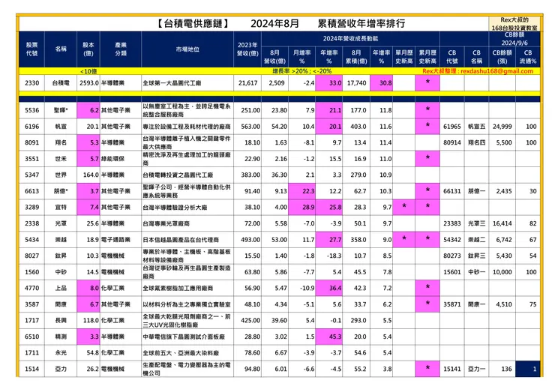Click the 2023年營收(億) column header
555x392 pixels.
247,49
